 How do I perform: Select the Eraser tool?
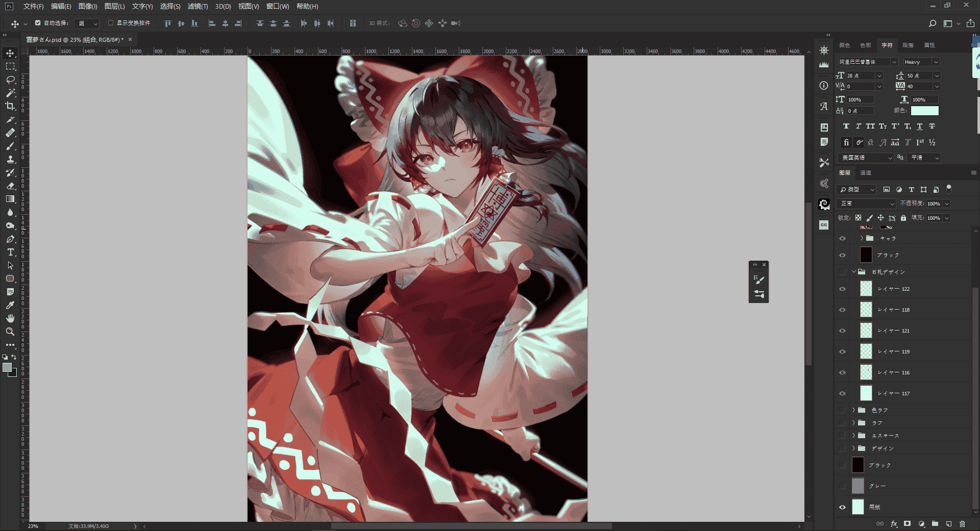point(10,186)
